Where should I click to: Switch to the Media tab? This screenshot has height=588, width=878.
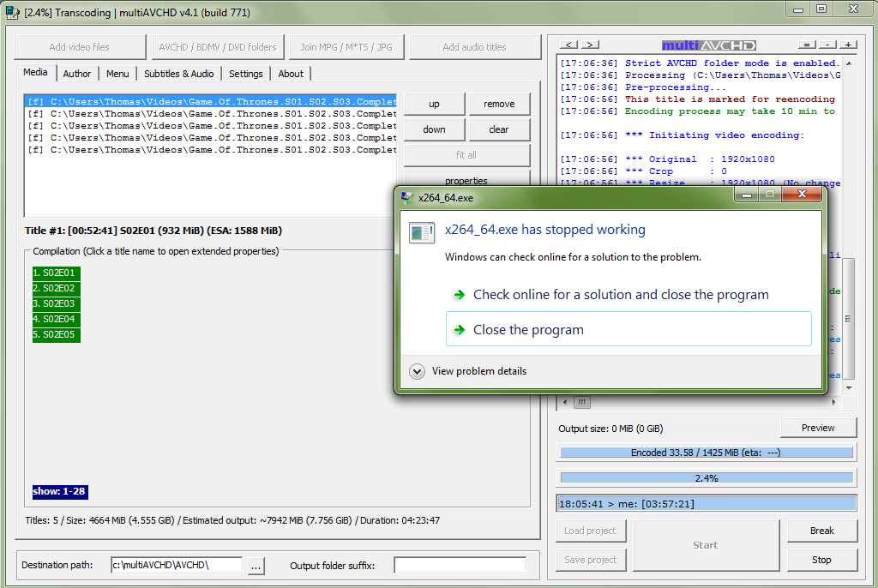(x=35, y=72)
